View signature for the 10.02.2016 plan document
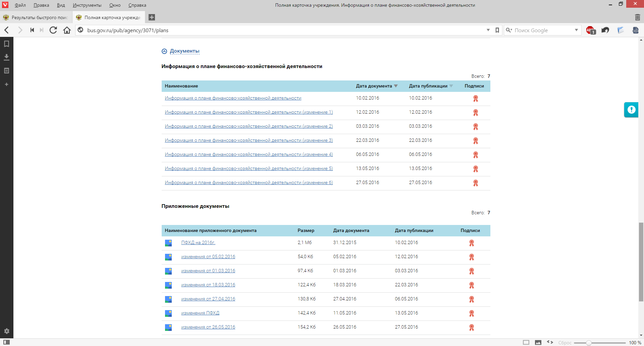This screenshot has height=346, width=644. [x=475, y=99]
